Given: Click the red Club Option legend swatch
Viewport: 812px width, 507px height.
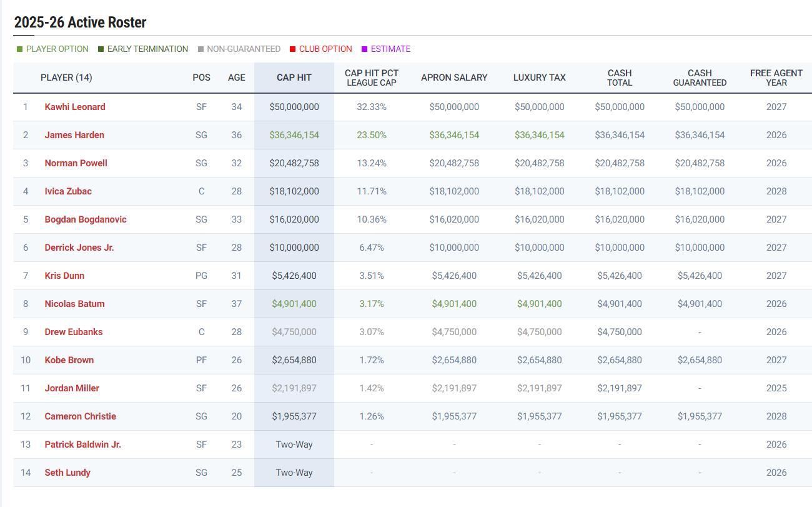Looking at the screenshot, I should coord(292,49).
